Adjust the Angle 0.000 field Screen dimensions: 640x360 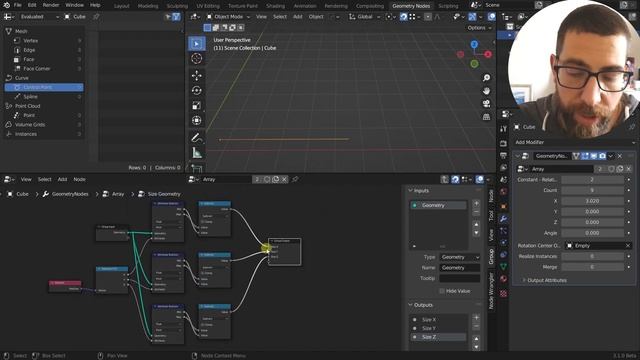click(x=593, y=233)
